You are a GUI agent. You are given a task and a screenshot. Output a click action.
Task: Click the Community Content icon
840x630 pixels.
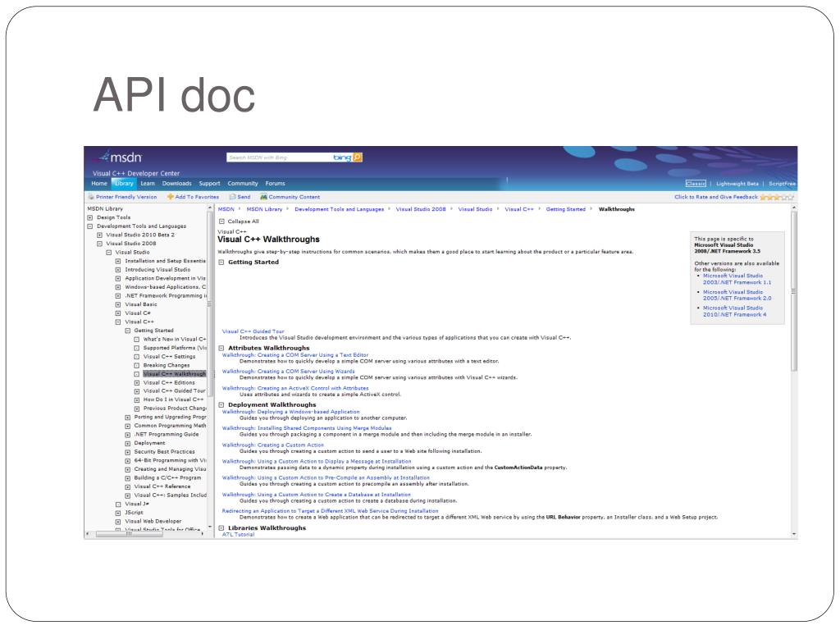point(263,197)
